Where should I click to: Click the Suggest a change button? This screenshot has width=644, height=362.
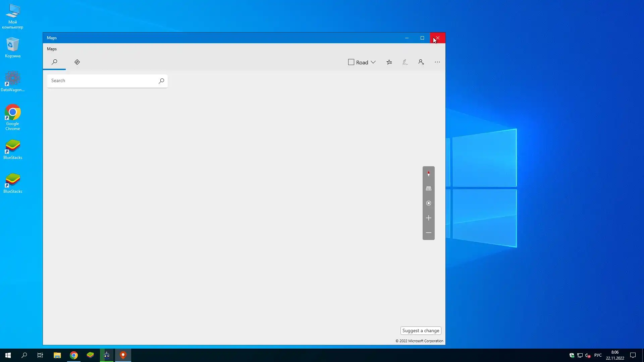pyautogui.click(x=421, y=330)
